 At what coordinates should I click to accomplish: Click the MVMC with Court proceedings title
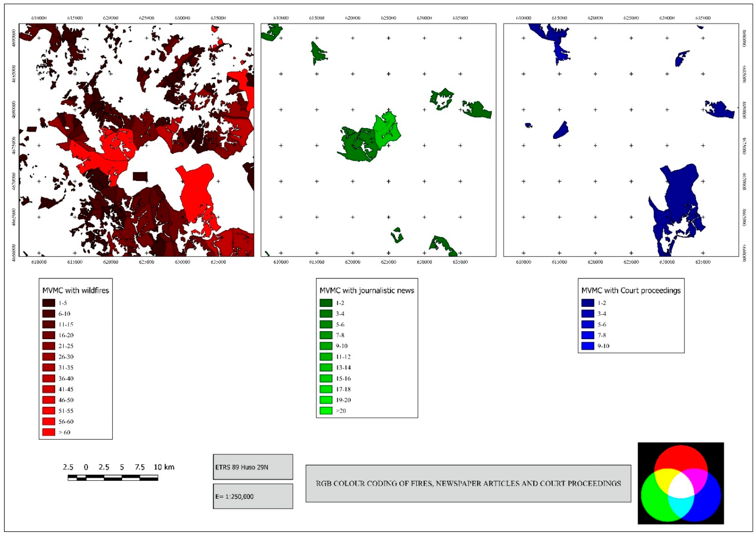[631, 291]
